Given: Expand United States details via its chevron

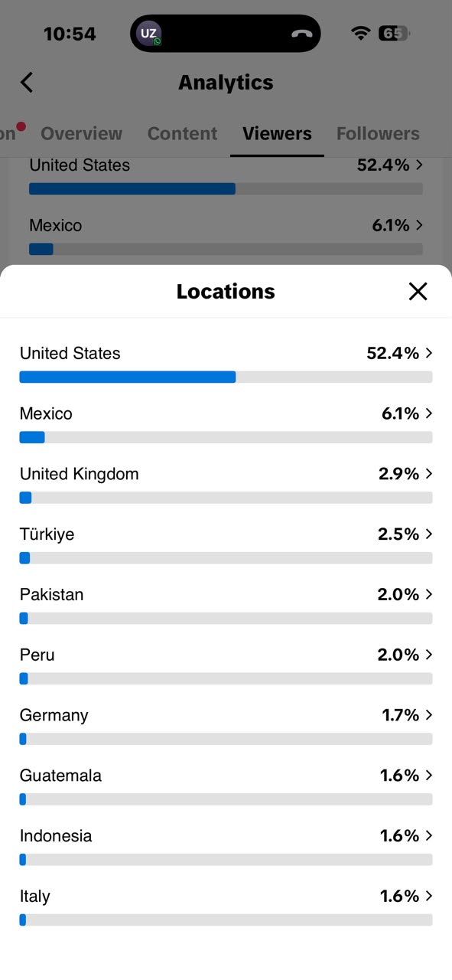Looking at the screenshot, I should coord(429,353).
